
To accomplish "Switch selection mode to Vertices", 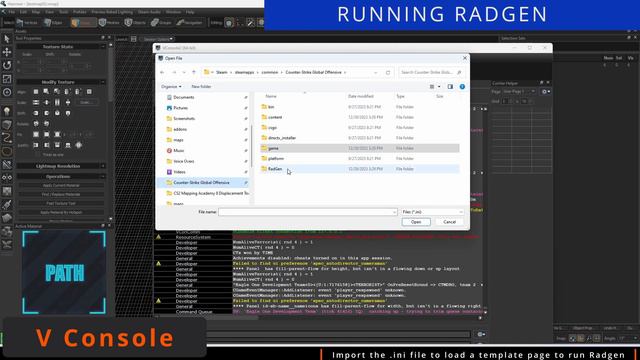I will 27,22.
